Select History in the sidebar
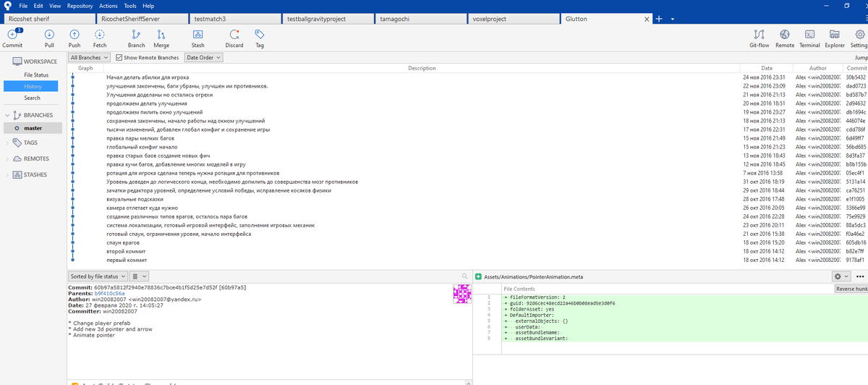Screen dimensions: 868x385 pos(33,86)
